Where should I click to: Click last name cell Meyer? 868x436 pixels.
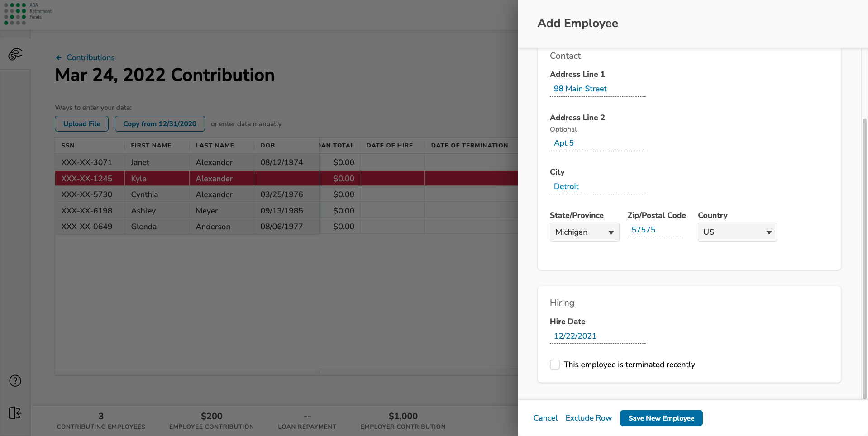coord(222,211)
